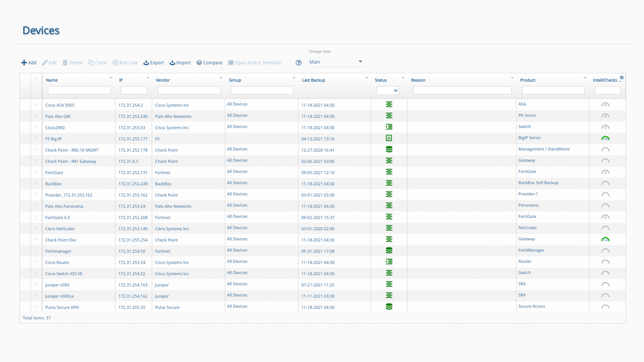Click status icon for F5 Big-IP

pos(389,138)
